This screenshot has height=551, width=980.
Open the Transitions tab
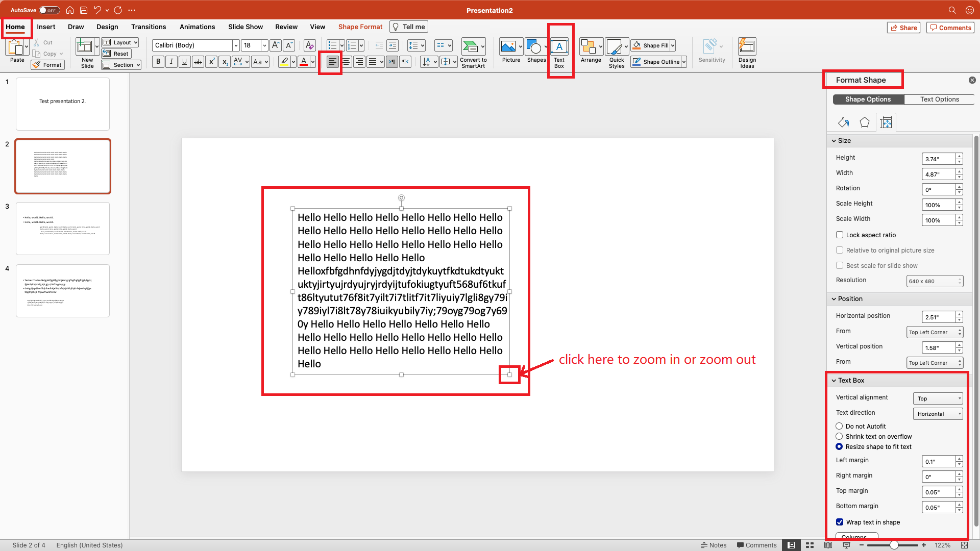coord(149,27)
